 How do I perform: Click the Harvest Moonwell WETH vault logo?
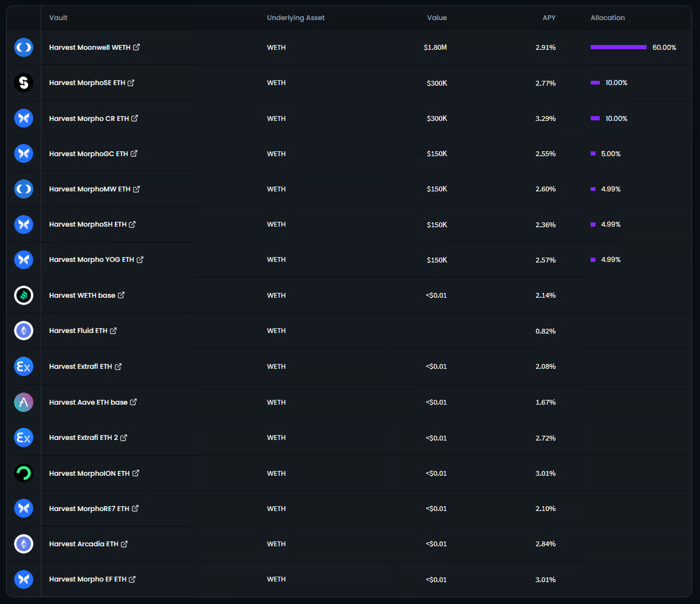coord(24,47)
